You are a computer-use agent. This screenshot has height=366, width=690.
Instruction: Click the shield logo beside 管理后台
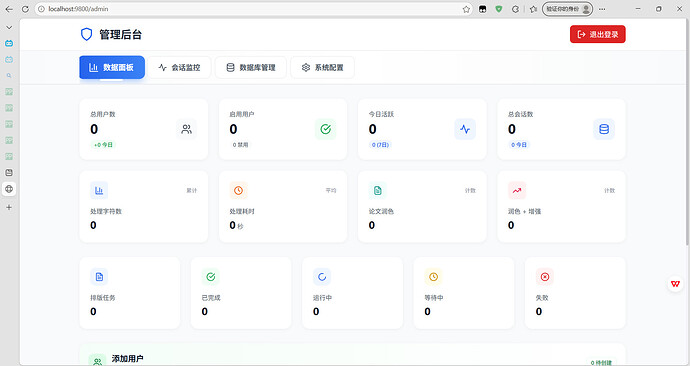coord(86,34)
